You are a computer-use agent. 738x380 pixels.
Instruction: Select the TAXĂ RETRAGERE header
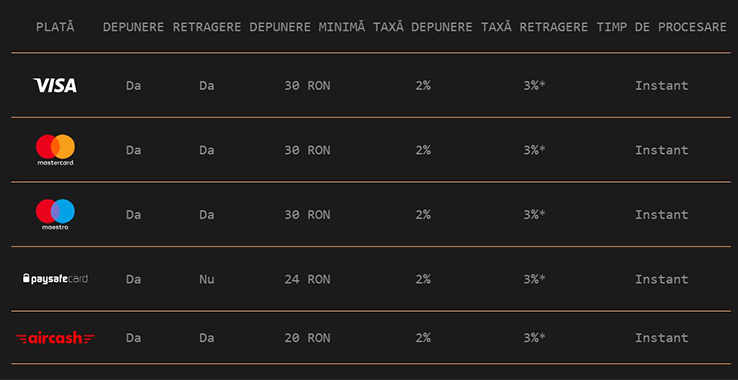(534, 27)
